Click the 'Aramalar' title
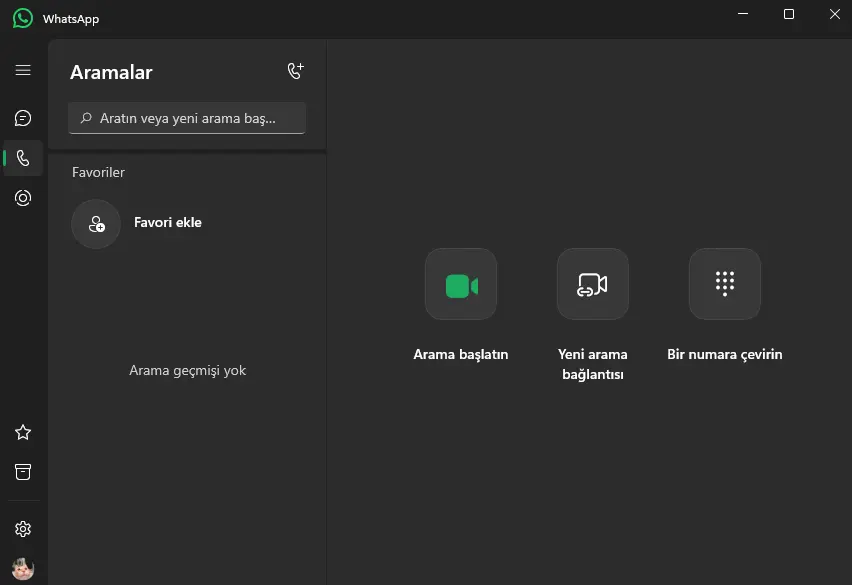Viewport: 852px width, 585px height. coord(111,72)
